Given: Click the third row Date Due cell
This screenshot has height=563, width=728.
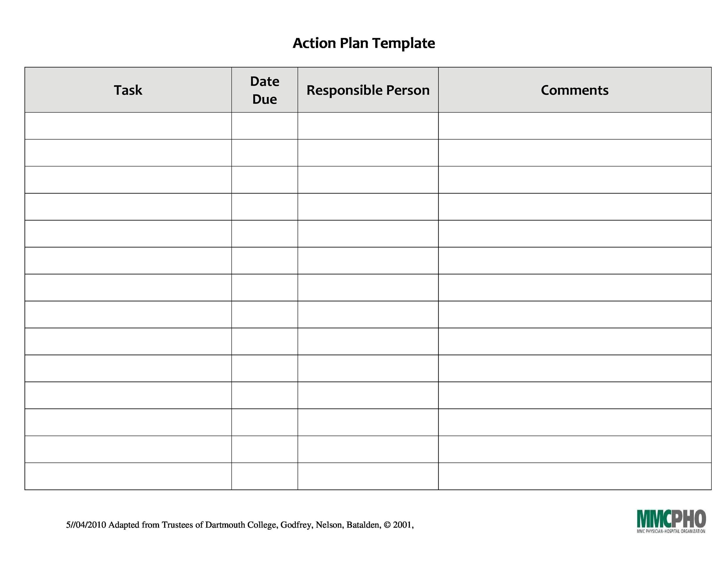Looking at the screenshot, I should [x=264, y=180].
